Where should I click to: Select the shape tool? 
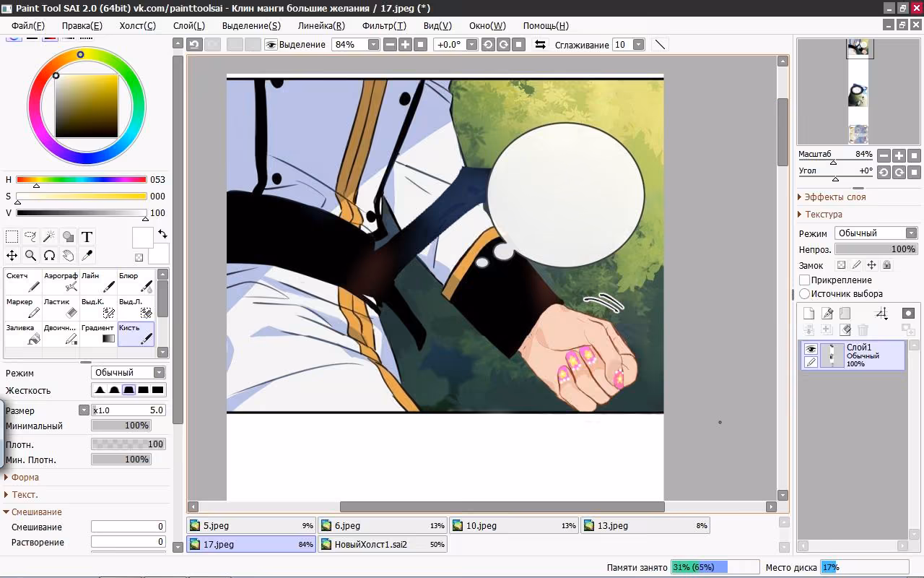(x=68, y=237)
